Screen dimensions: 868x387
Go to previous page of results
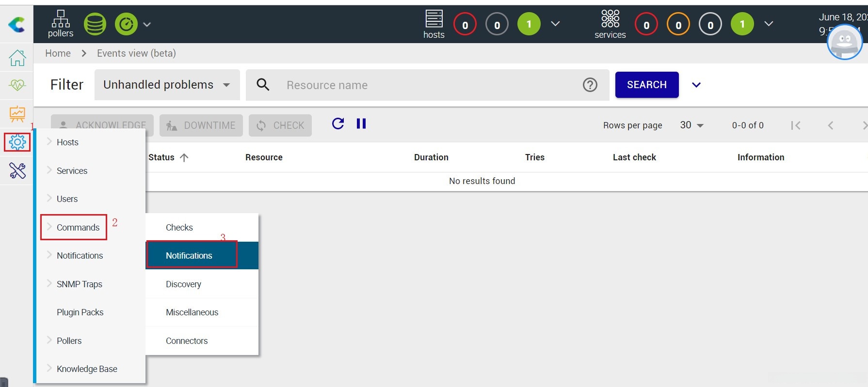[831, 125]
